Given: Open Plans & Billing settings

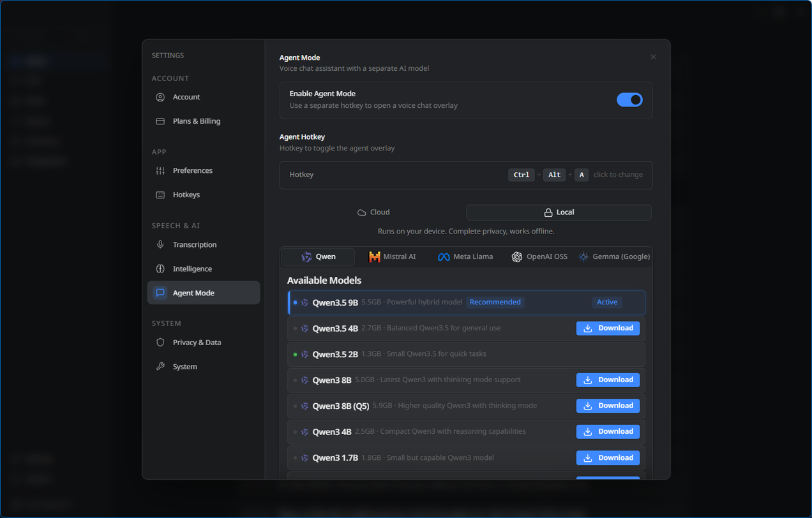Looking at the screenshot, I should point(204,121).
